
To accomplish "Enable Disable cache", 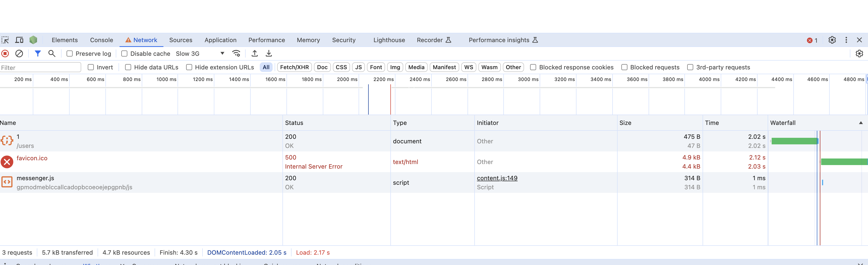I will point(124,53).
